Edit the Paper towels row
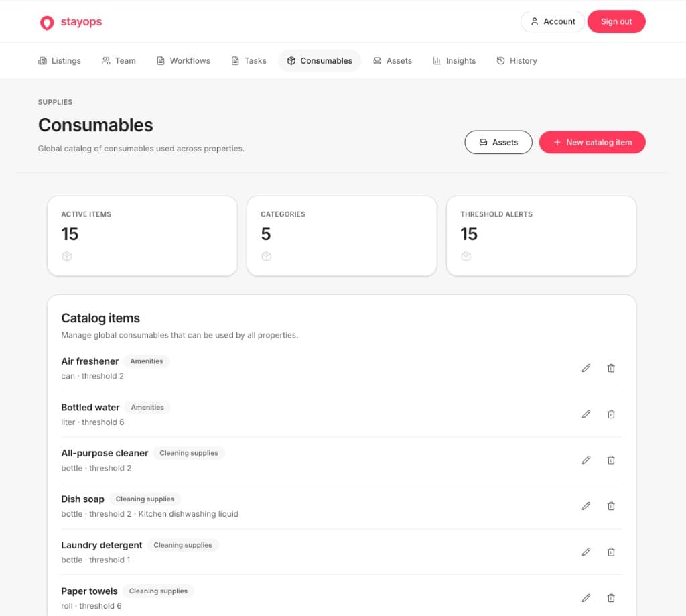Screen dimensions: 686x616 tap(586, 598)
